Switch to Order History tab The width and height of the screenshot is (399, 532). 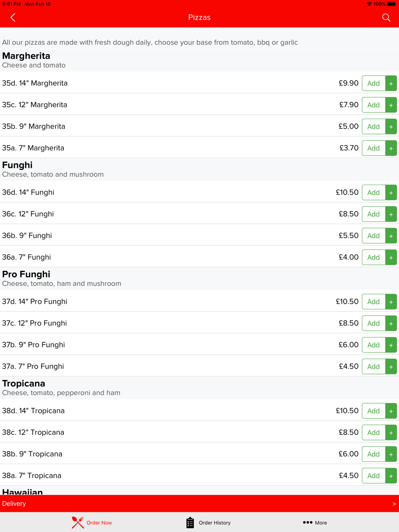pyautogui.click(x=208, y=522)
